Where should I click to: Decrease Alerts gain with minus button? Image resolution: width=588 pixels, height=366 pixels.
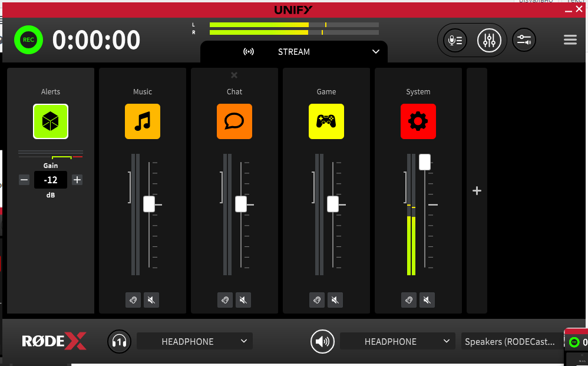(24, 180)
